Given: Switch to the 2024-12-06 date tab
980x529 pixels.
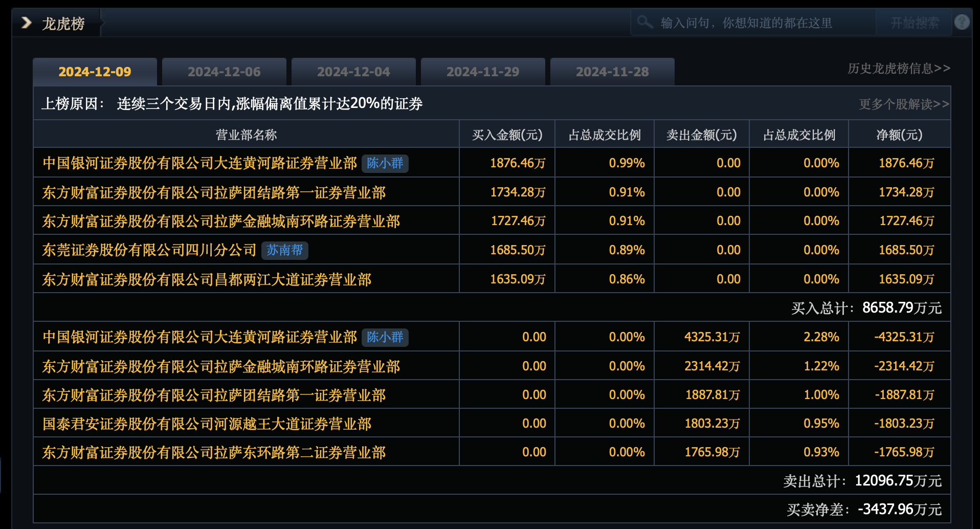Looking at the screenshot, I should 224,72.
